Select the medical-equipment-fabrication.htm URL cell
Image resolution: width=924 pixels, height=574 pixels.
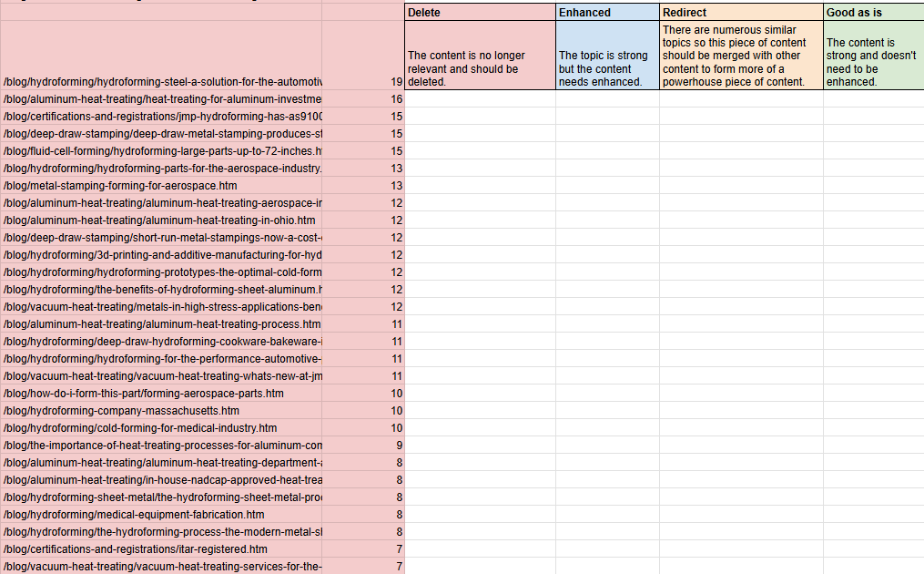tap(162, 515)
